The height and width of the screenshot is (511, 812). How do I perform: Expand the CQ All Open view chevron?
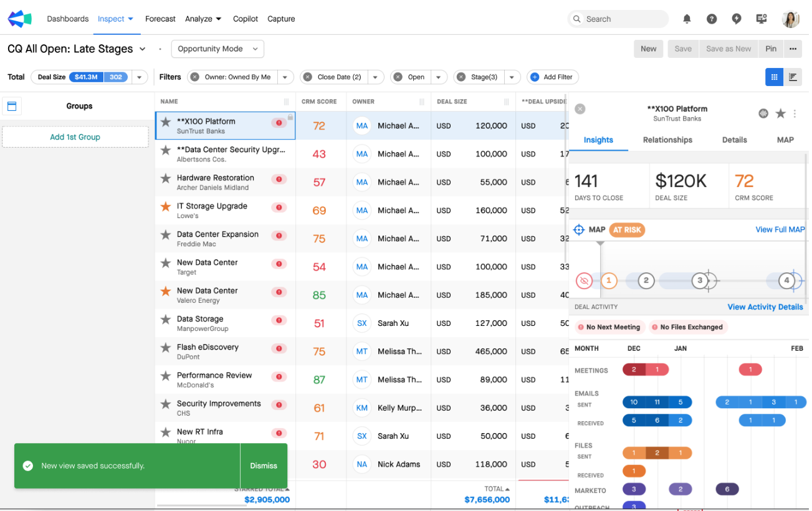click(x=143, y=49)
